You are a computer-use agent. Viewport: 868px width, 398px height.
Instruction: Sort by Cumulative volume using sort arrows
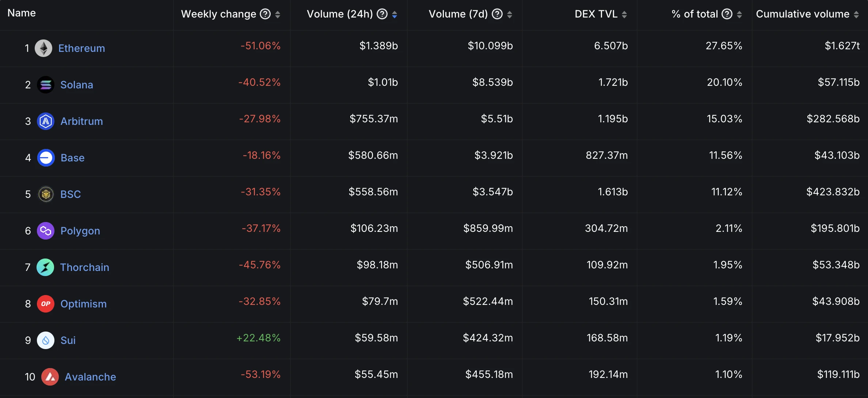click(856, 14)
